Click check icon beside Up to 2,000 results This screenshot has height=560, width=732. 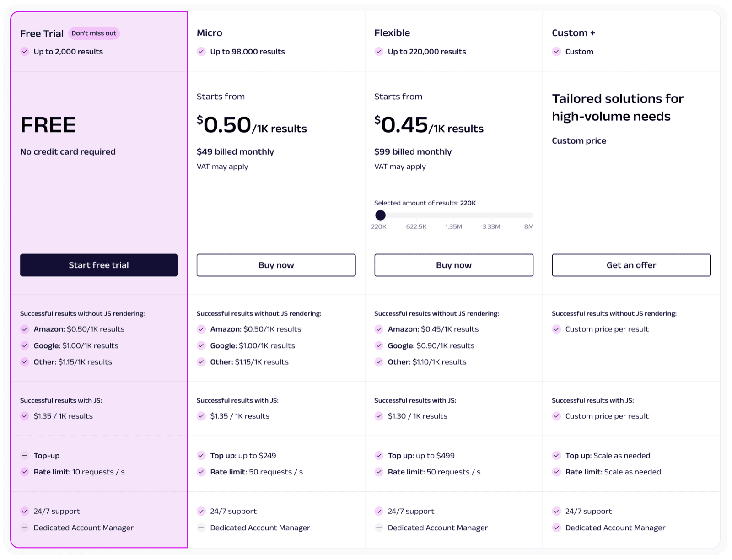25,52
